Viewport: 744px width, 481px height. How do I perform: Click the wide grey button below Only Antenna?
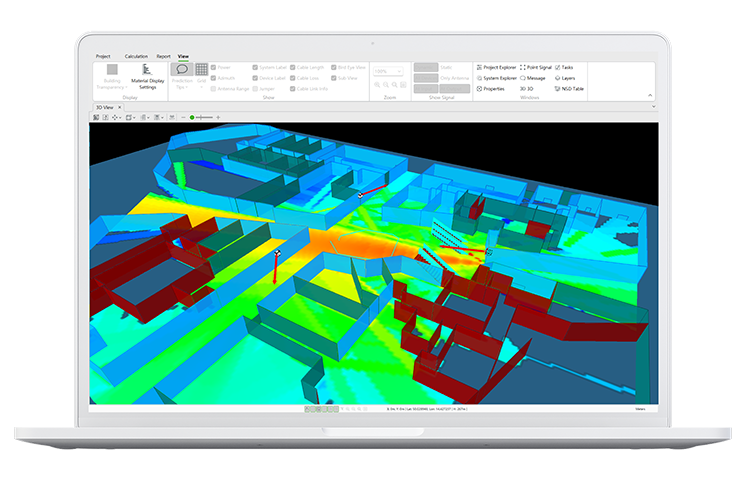pyautogui.click(x=455, y=89)
